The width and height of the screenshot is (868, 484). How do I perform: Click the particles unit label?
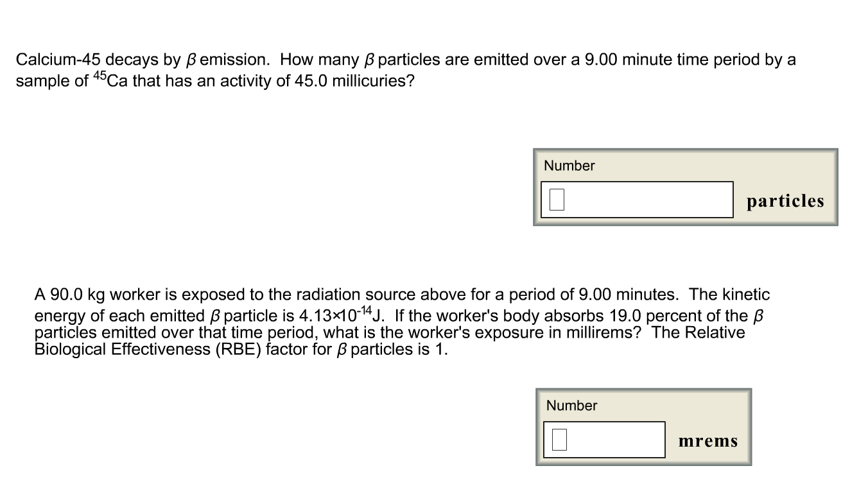click(x=785, y=200)
